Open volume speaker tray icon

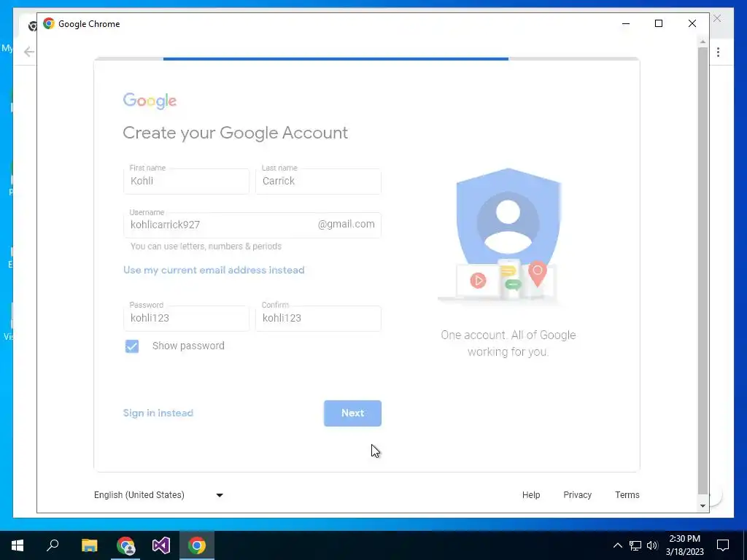coord(652,545)
